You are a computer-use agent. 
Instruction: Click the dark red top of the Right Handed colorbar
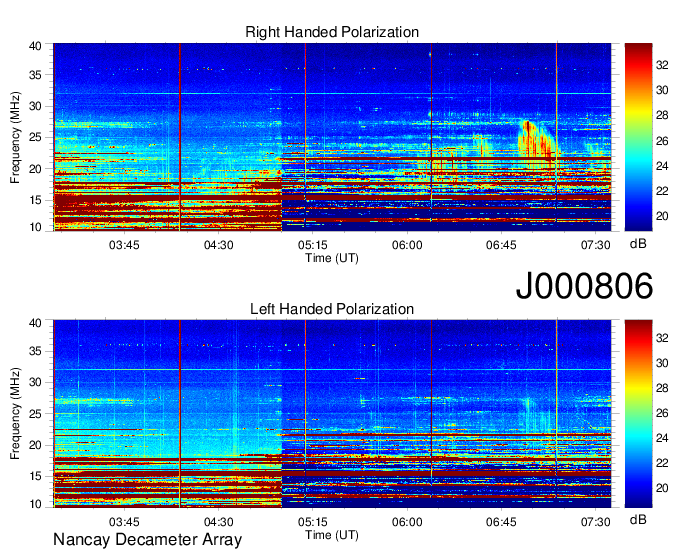tap(638, 48)
